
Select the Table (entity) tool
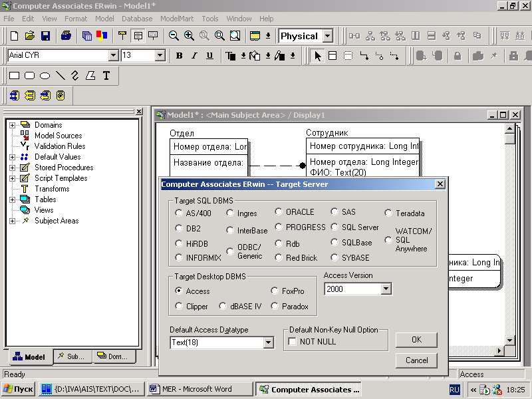point(333,56)
